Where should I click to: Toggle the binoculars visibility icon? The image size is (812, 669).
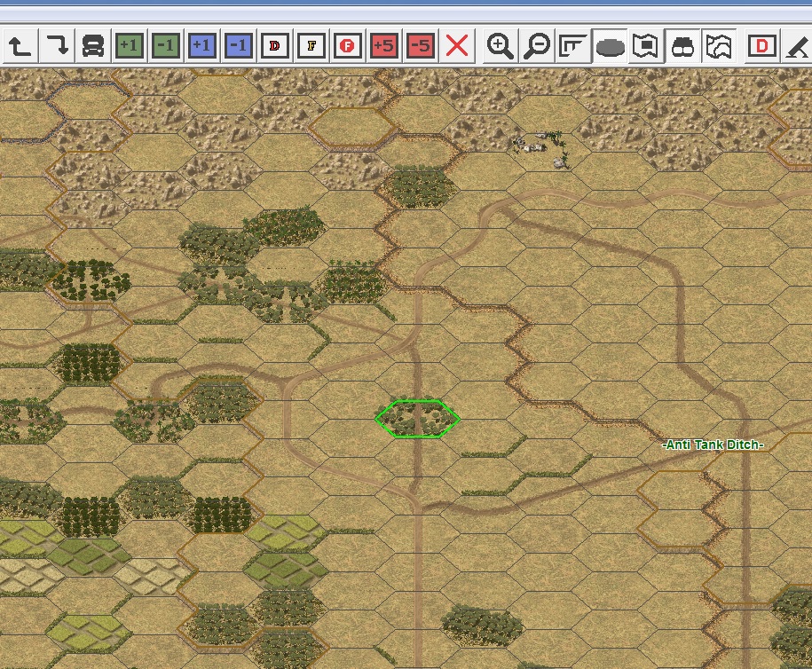pos(682,46)
